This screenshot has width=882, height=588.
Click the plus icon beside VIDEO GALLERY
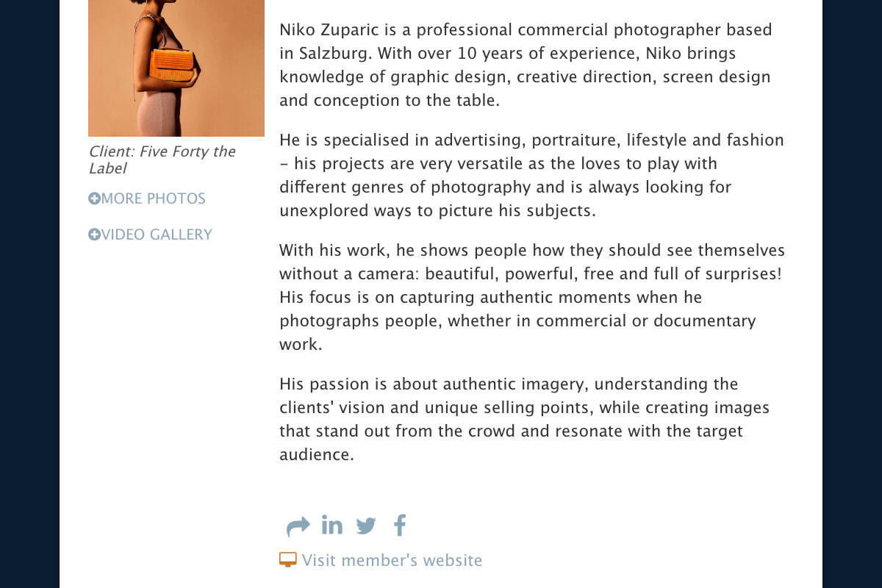94,234
